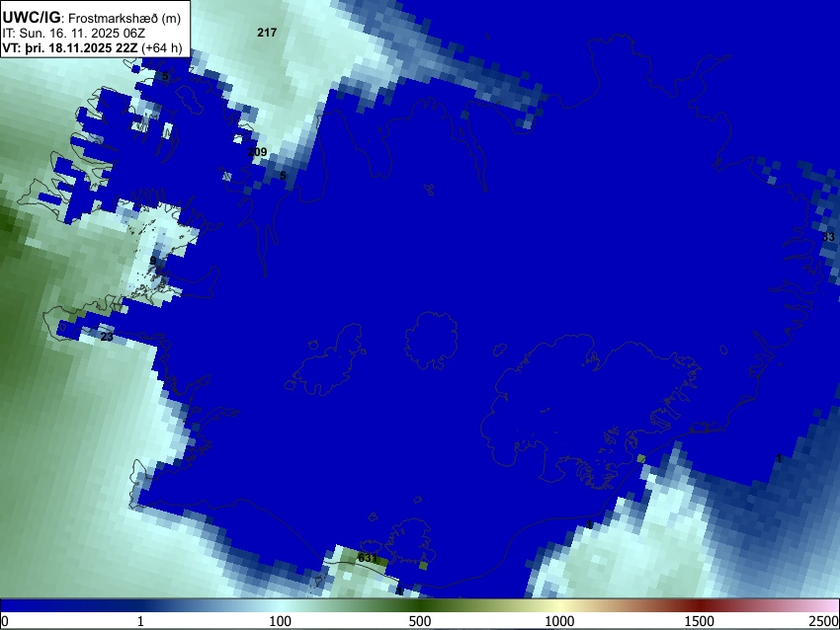
Task: Click the '631' value label near the south coast
Action: pos(368,558)
